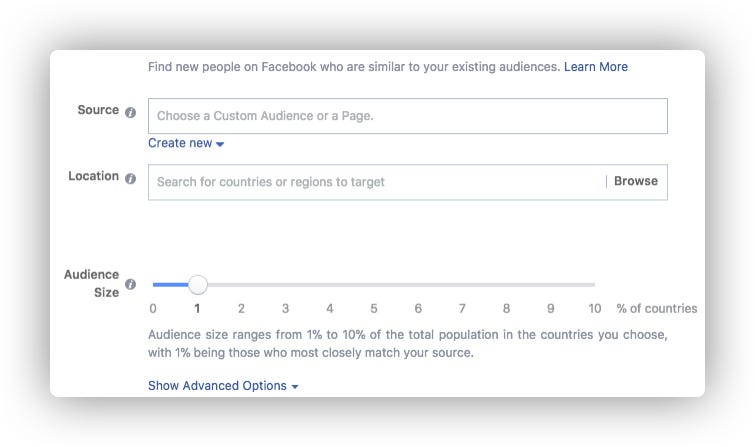755x447 pixels.
Task: Set audience size to 10 on scale
Action: pyautogui.click(x=595, y=308)
